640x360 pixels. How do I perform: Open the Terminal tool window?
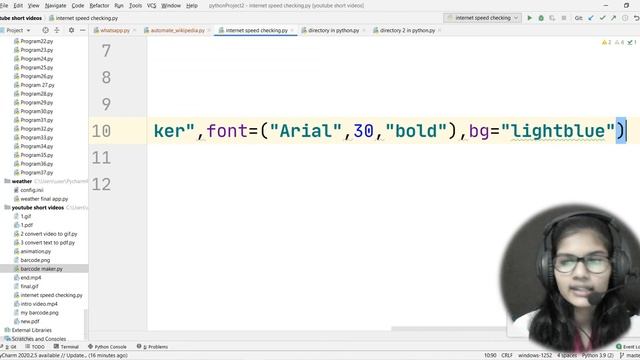[66, 347]
